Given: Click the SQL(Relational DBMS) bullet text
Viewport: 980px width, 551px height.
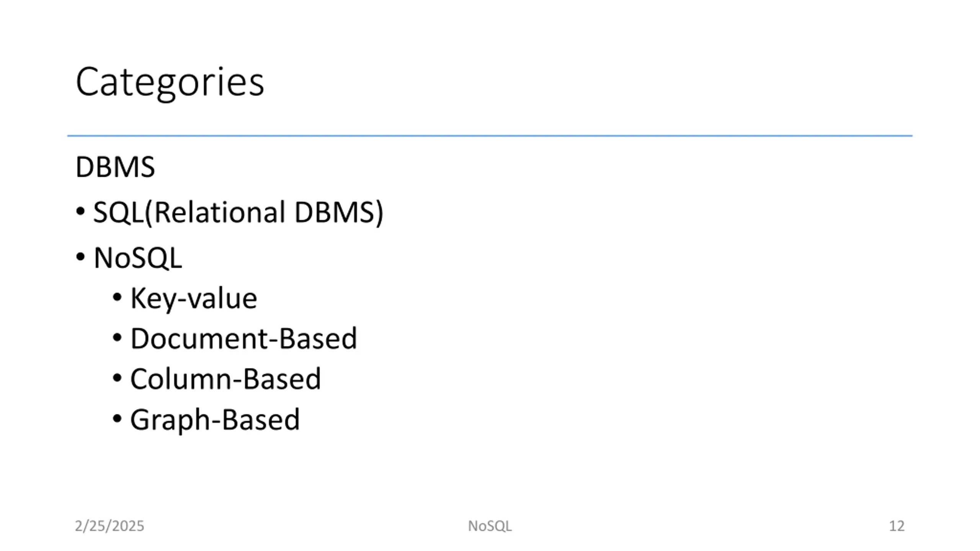Looking at the screenshot, I should [x=238, y=213].
